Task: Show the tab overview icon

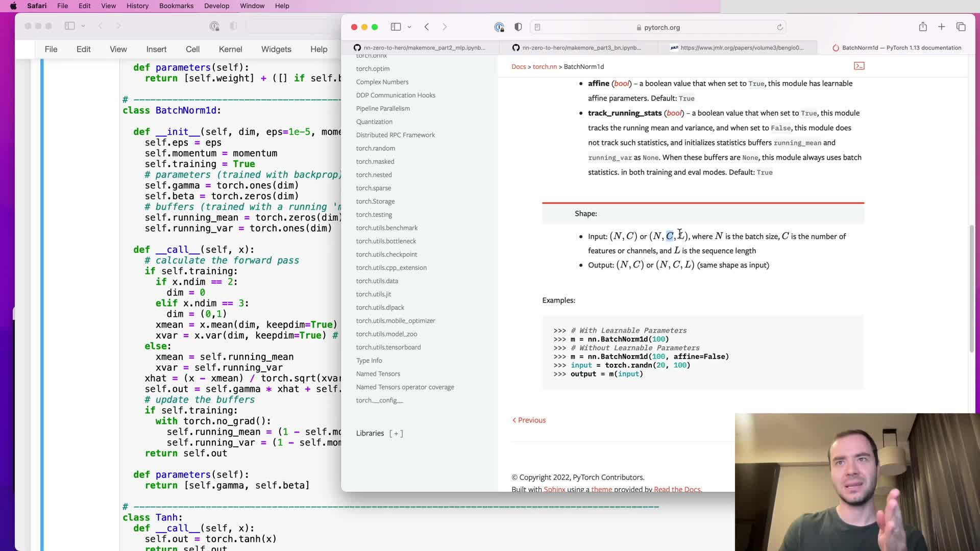Action: pos(961,27)
